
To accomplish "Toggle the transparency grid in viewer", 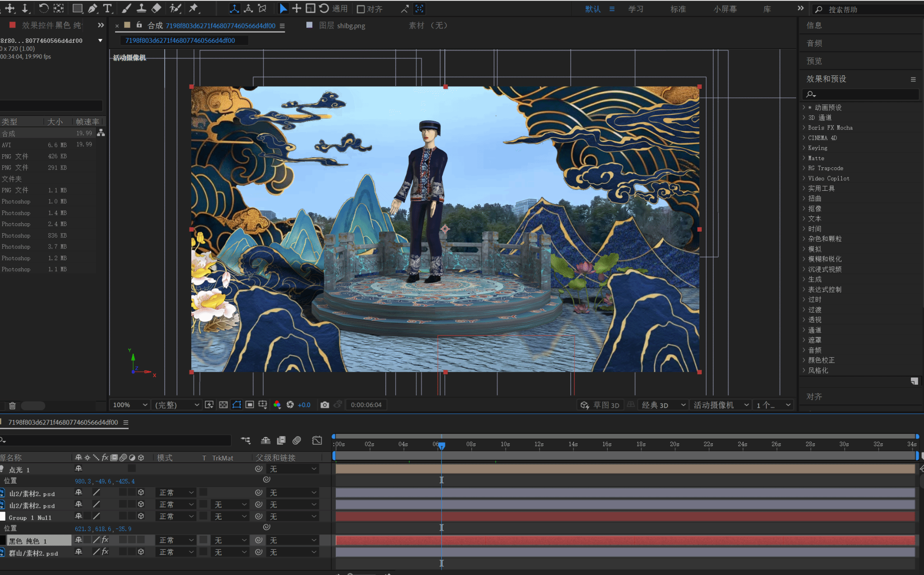I will [x=223, y=405].
